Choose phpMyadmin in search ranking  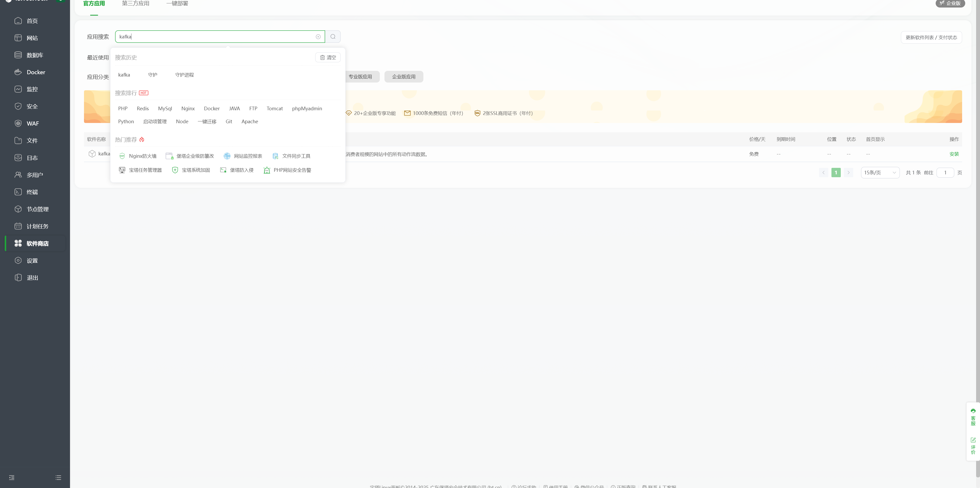307,108
